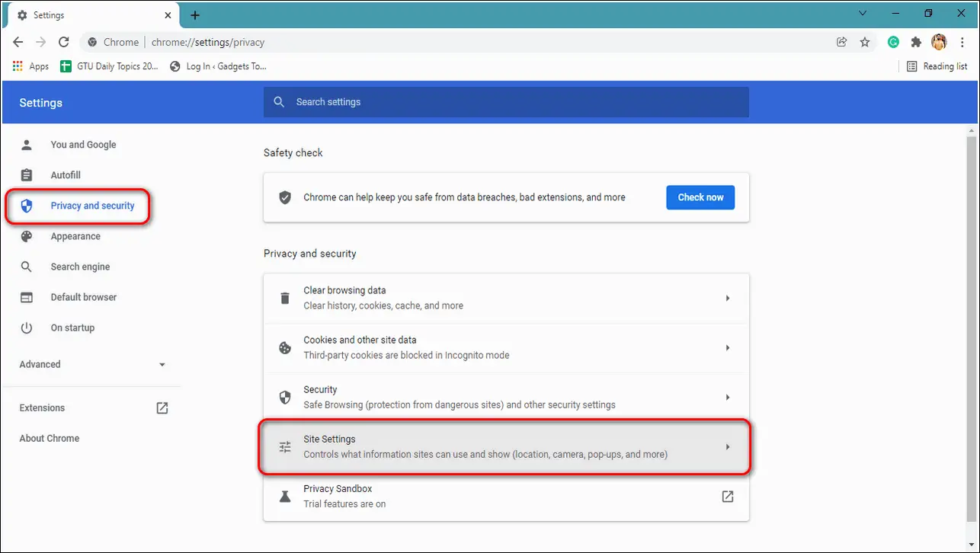Open a new tab with the plus button
Image resolution: width=980 pixels, height=553 pixels.
(195, 15)
